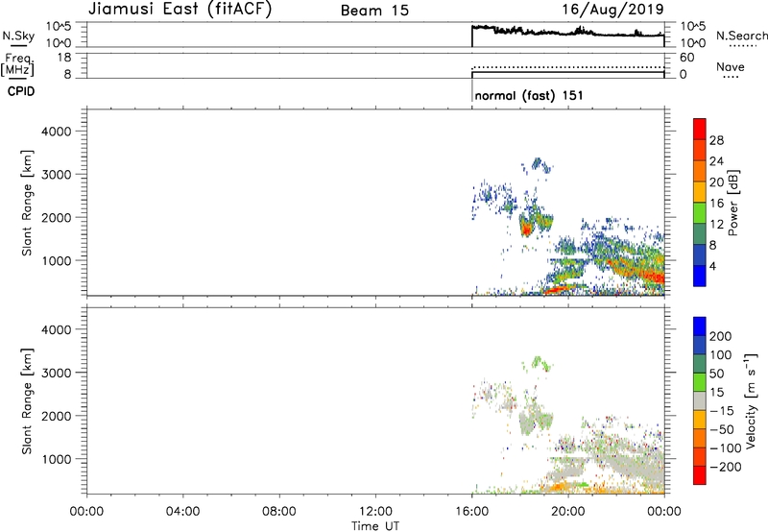Click the 'Nave' legend label
Screen dimensions: 768x532
click(731, 67)
